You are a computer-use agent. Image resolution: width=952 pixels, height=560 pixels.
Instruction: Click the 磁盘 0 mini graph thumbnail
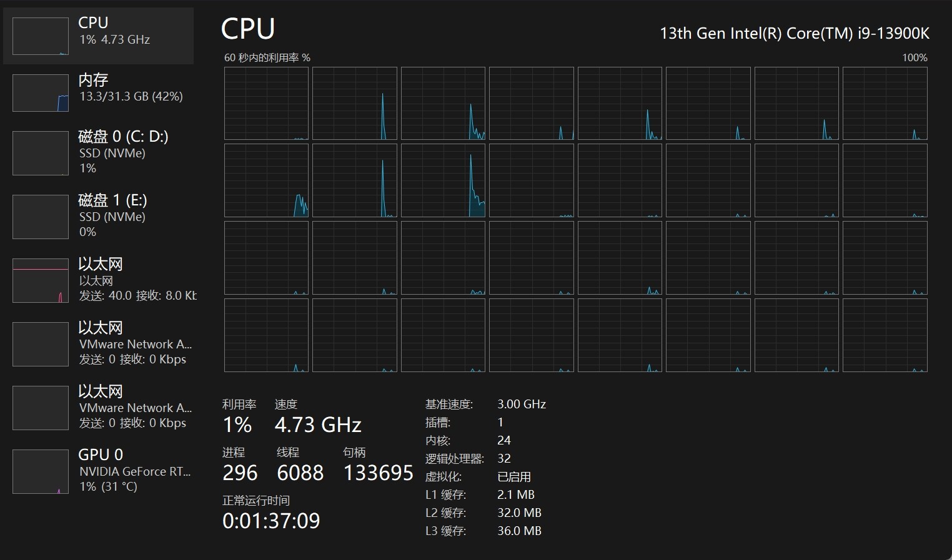coord(41,153)
